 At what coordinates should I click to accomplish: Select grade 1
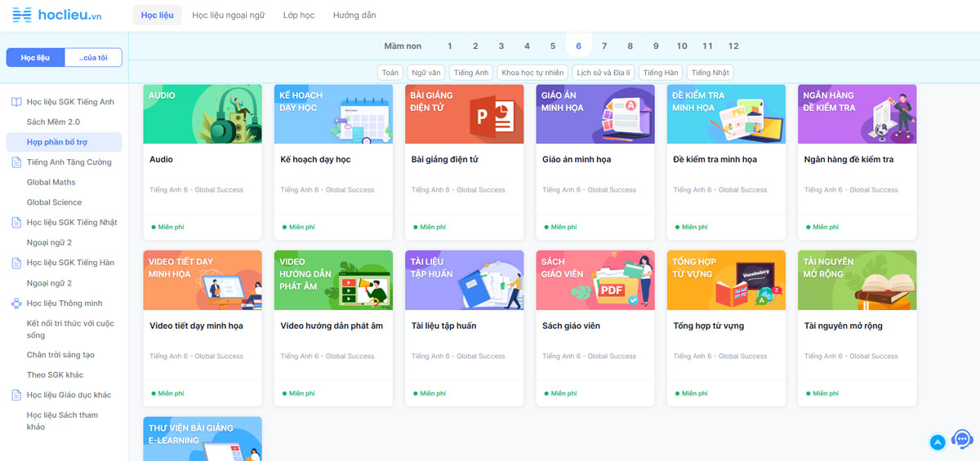449,46
